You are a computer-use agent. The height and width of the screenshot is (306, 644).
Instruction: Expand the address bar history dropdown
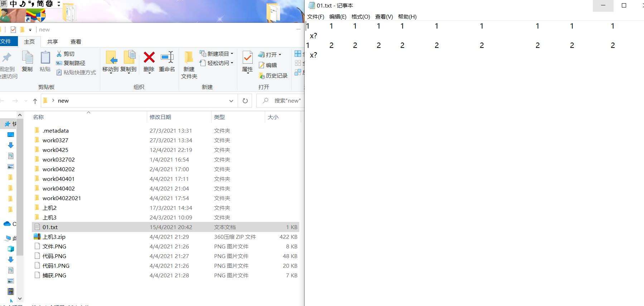point(231,101)
